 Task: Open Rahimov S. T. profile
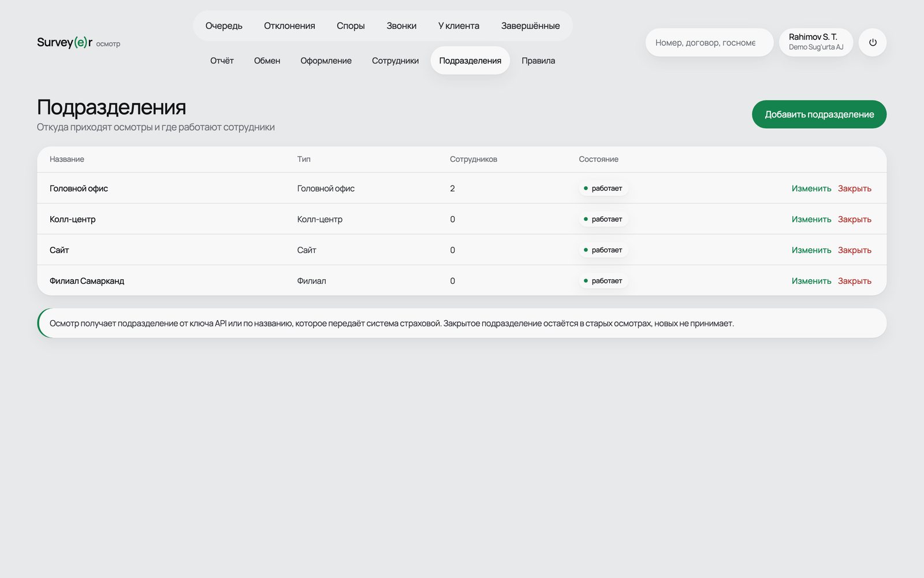point(816,42)
